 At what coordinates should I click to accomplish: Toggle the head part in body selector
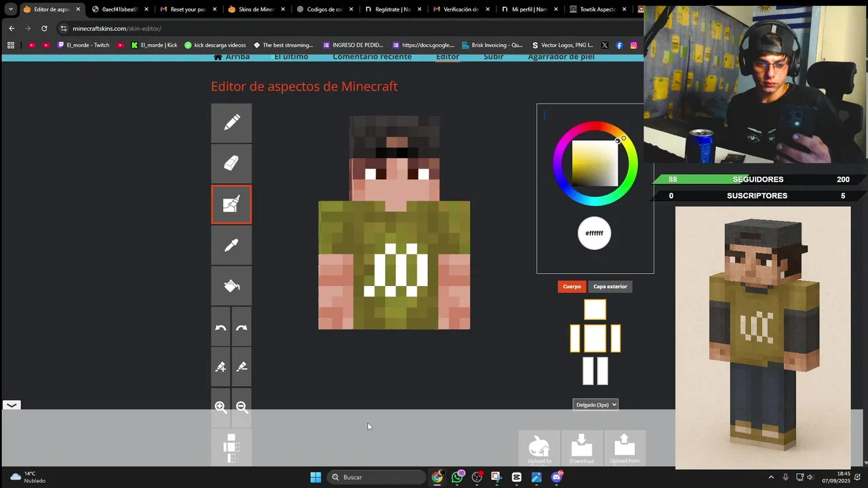coord(595,310)
